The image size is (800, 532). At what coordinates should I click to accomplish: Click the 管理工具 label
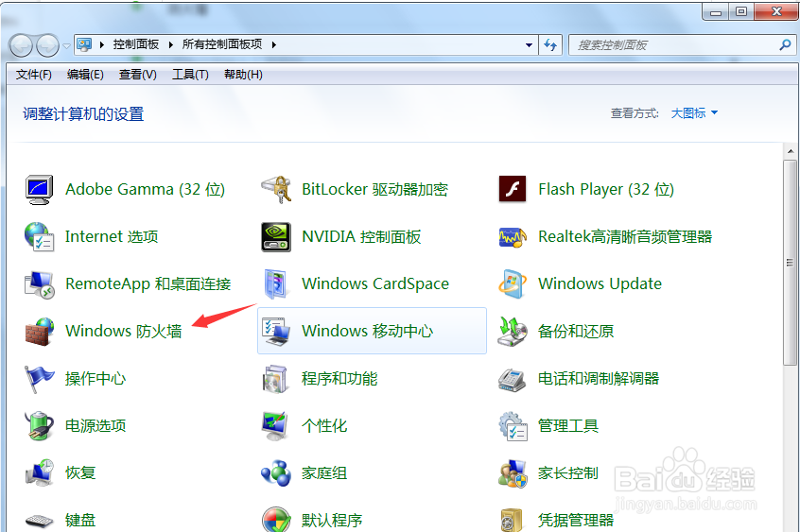(568, 426)
